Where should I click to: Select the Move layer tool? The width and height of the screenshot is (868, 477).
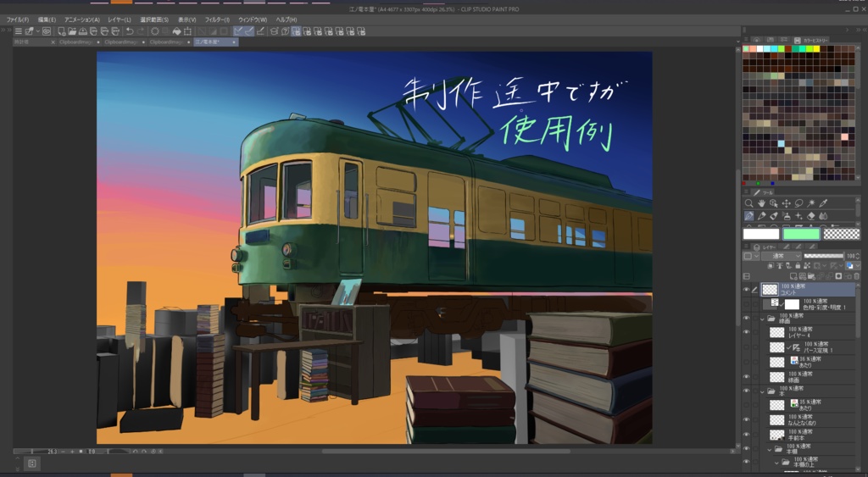point(786,203)
